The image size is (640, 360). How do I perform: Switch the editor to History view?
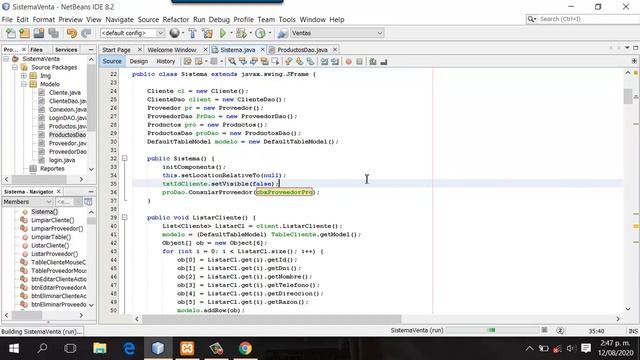(x=166, y=61)
